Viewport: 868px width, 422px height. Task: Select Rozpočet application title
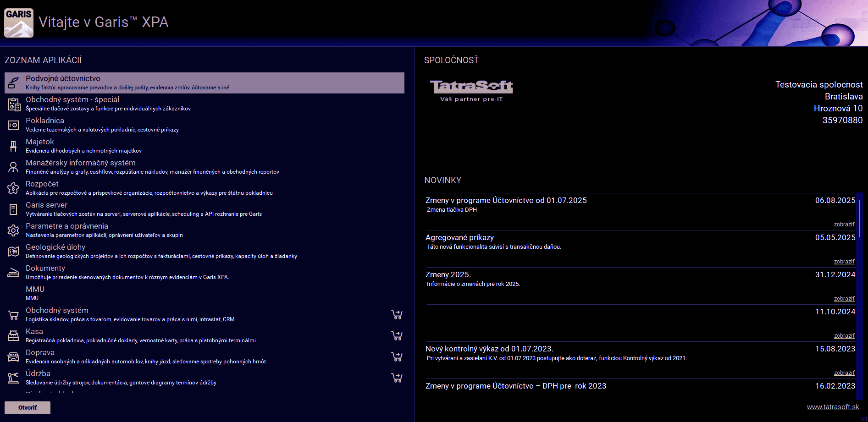coord(42,184)
